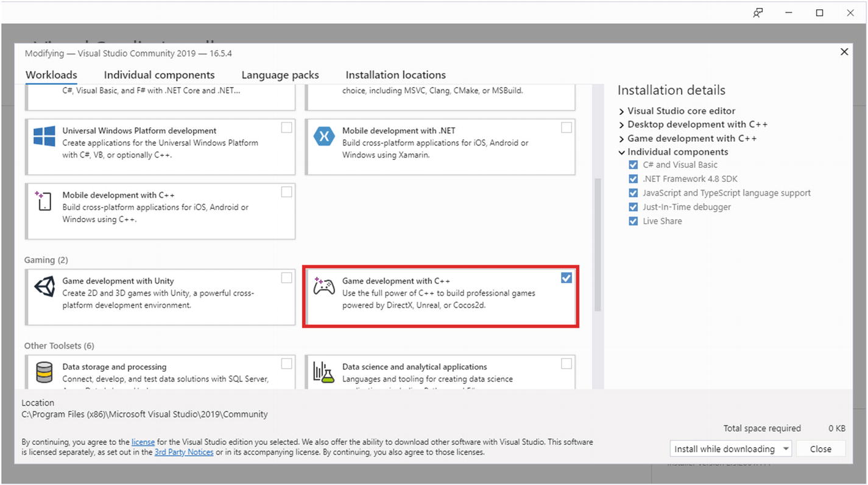This screenshot has width=868, height=485.
Task: Click the feedback icon in title bar
Action: coord(758,13)
